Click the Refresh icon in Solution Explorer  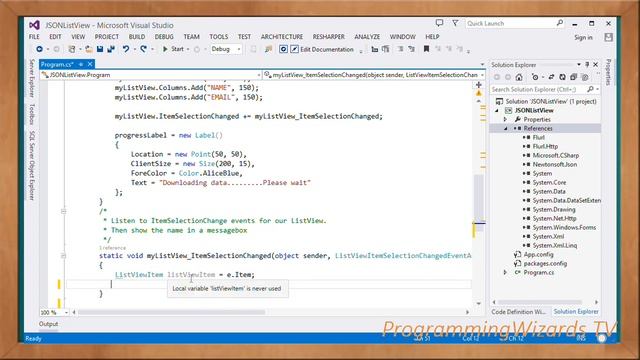coord(562,77)
